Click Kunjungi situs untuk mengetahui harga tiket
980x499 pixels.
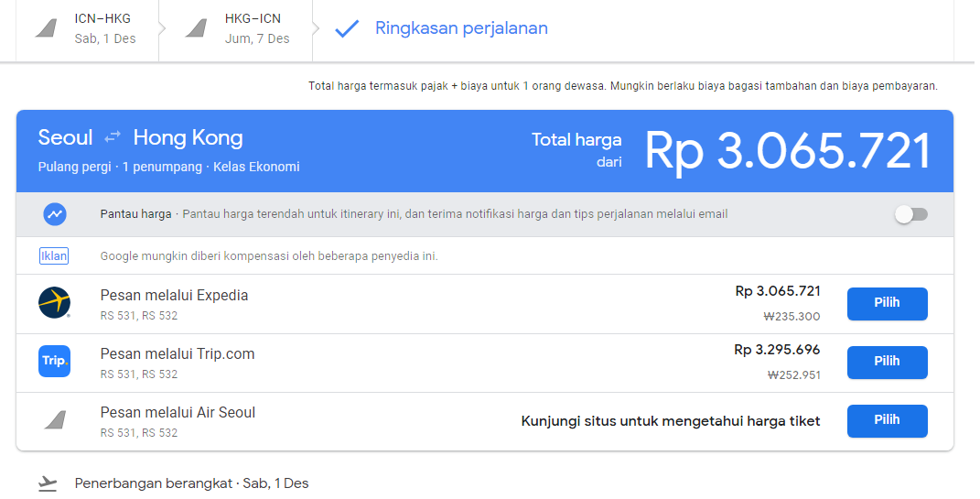point(671,421)
